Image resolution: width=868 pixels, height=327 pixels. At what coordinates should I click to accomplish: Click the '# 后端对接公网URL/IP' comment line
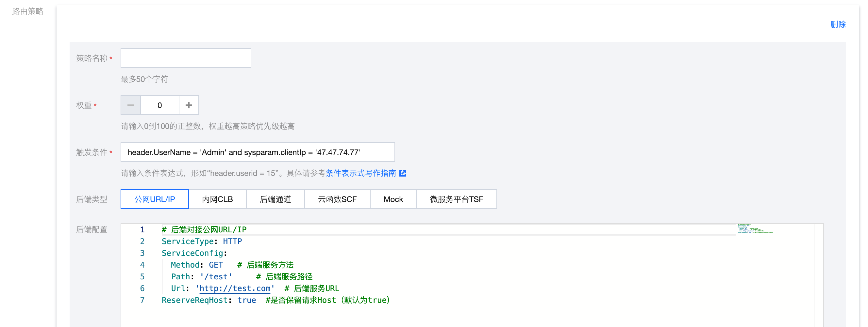204,229
